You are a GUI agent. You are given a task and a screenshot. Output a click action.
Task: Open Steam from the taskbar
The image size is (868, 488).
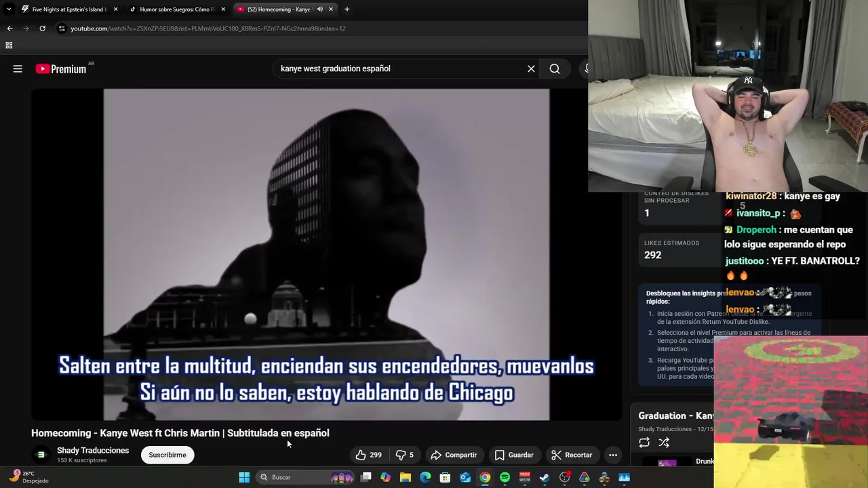[x=545, y=477]
